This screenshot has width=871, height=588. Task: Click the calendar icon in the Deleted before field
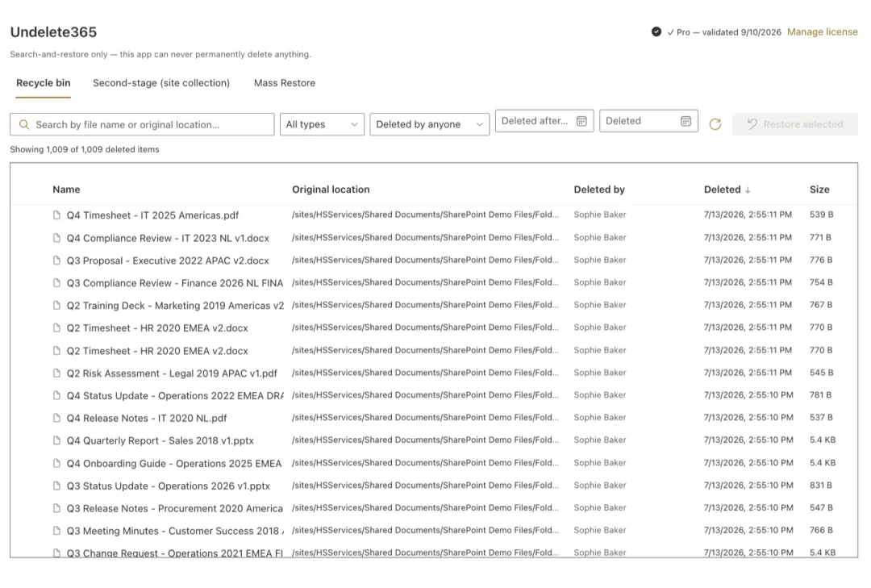(x=686, y=121)
